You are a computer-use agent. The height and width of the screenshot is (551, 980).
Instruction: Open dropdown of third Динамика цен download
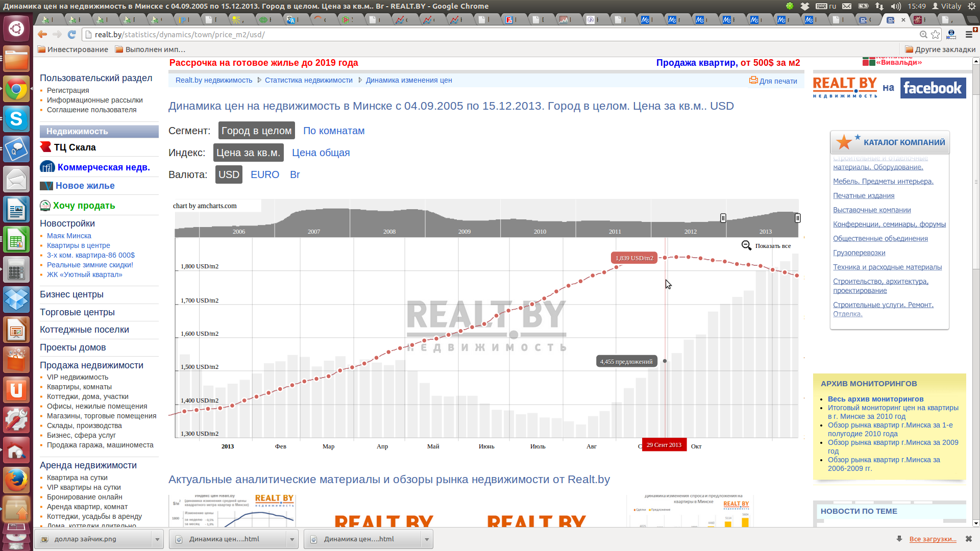click(427, 539)
